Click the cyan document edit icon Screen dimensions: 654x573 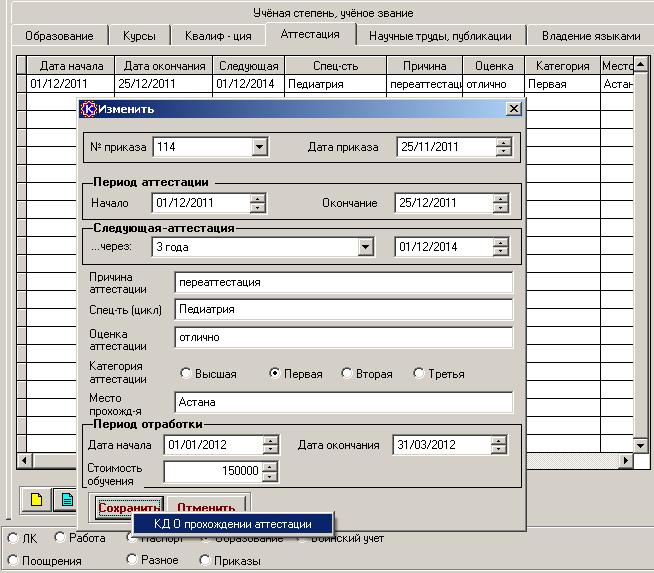click(67, 499)
